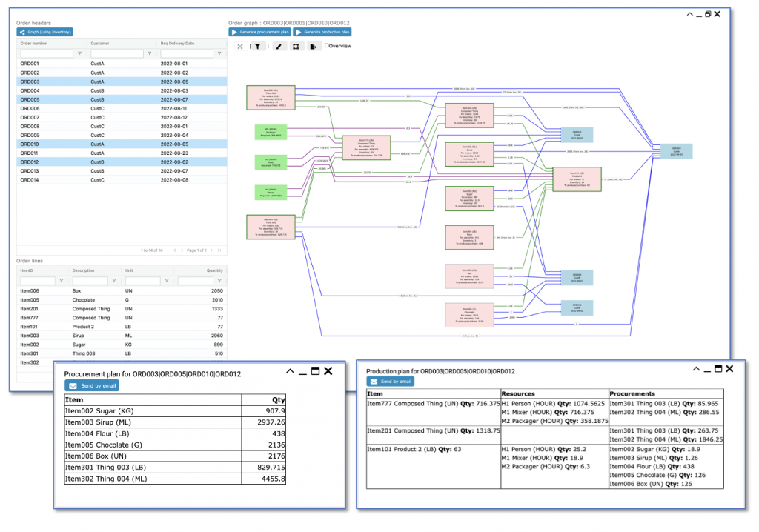Viewport: 759px width, 532px height.
Task: Enable the Overview checkbox
Action: pyautogui.click(x=326, y=46)
